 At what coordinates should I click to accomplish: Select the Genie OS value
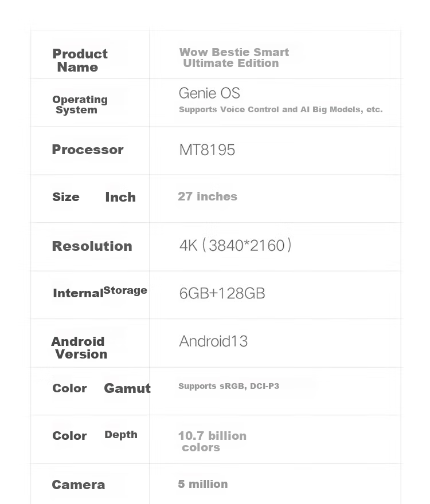[x=209, y=93]
